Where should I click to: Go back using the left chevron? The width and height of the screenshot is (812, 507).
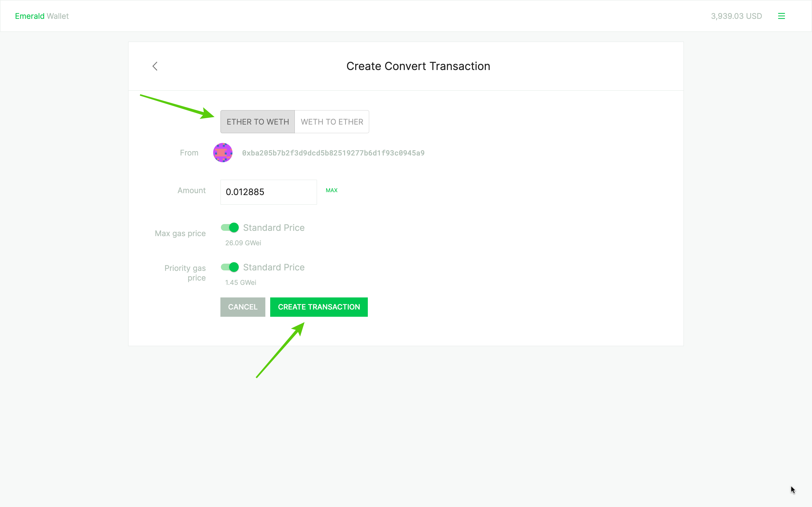[x=155, y=66]
